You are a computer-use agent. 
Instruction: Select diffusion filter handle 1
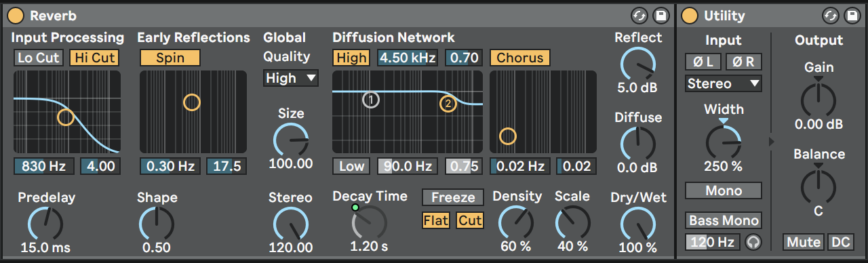click(371, 100)
